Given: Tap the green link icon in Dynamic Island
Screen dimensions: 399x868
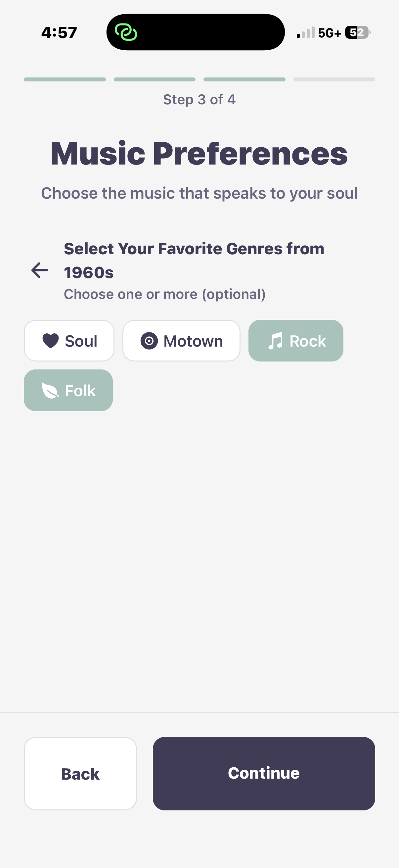Looking at the screenshot, I should coord(126,32).
